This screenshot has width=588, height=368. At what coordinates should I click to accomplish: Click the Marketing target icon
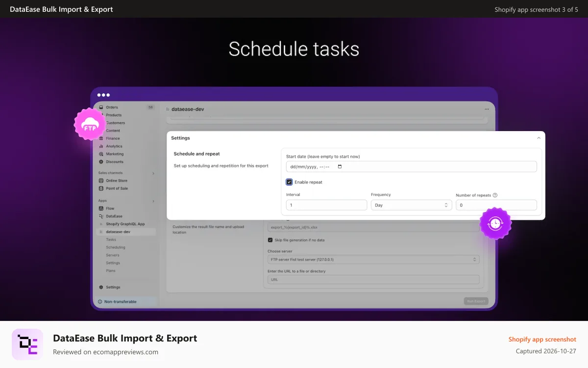pos(101,154)
